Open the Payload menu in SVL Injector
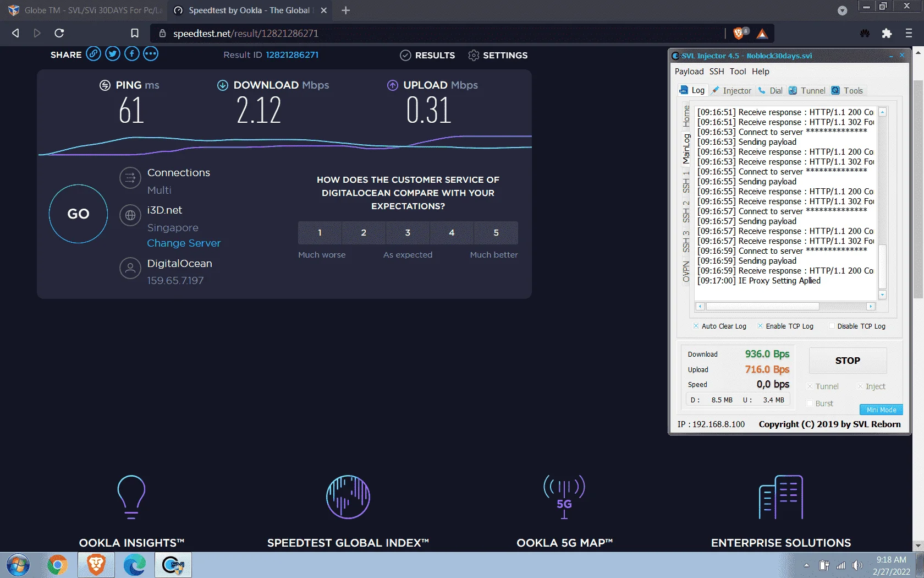 [689, 72]
